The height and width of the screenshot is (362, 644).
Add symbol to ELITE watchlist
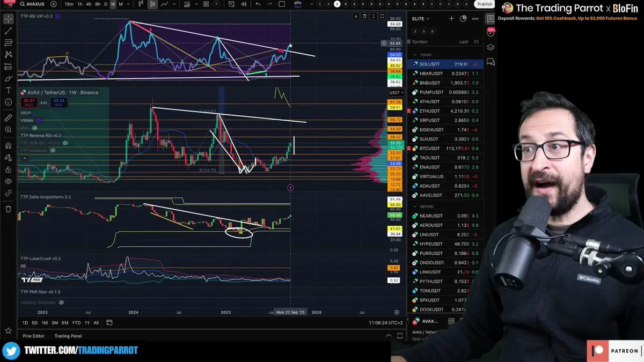click(451, 19)
